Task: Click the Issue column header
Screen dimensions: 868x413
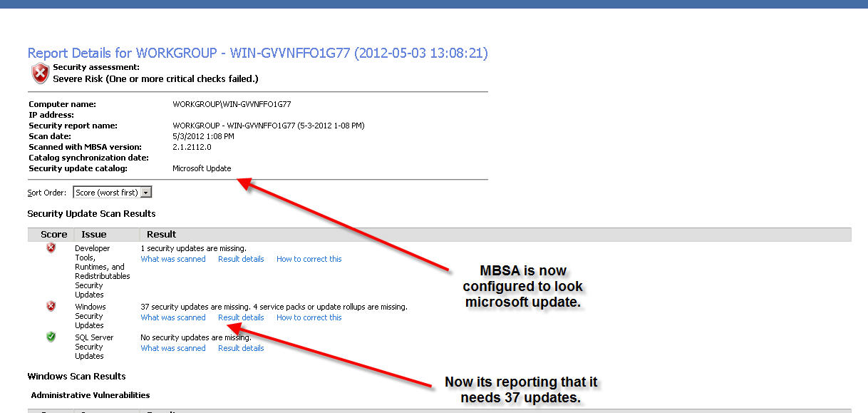Action: point(94,234)
